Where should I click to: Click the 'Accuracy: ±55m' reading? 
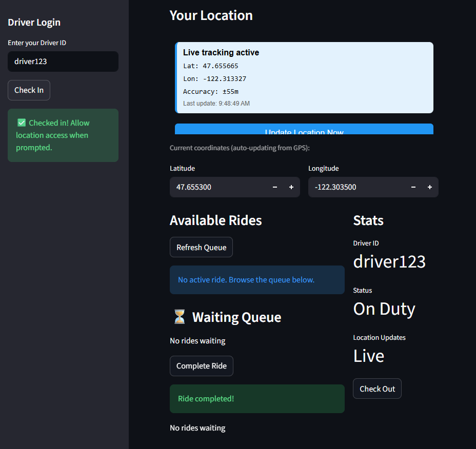(211, 91)
